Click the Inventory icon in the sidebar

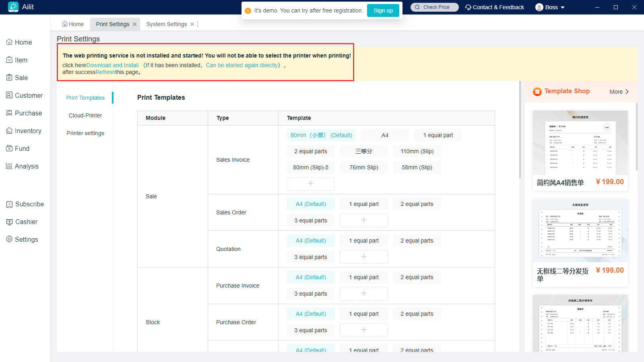point(9,131)
